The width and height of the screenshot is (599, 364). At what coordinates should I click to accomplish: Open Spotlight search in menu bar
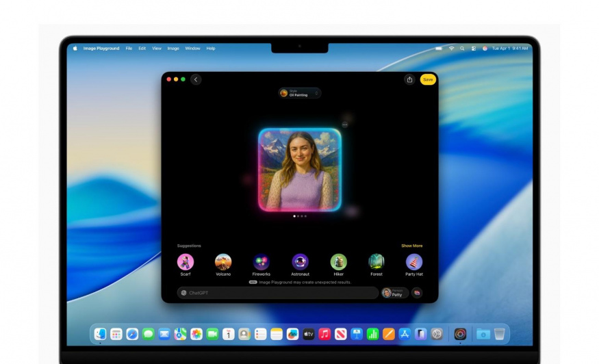pyautogui.click(x=462, y=49)
